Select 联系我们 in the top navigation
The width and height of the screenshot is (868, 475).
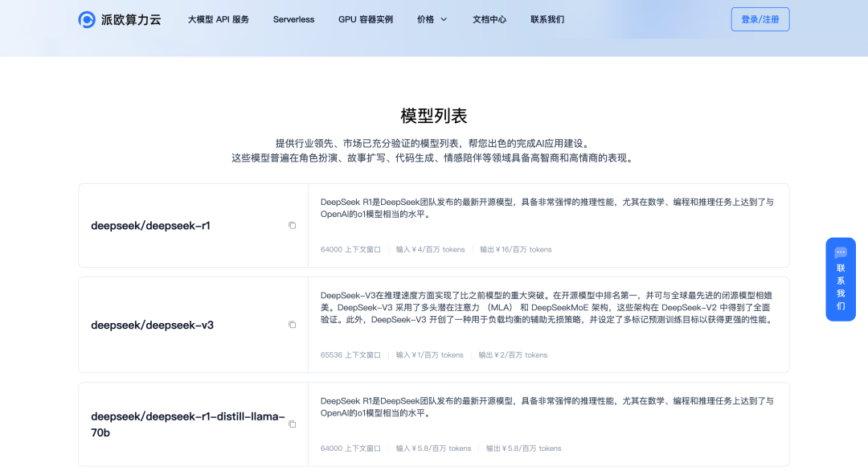click(x=547, y=19)
